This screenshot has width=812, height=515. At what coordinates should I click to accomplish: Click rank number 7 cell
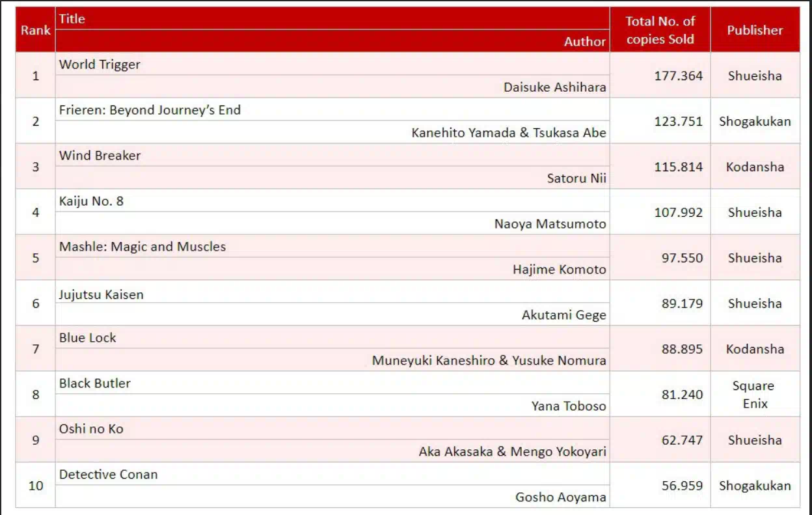[35, 349]
